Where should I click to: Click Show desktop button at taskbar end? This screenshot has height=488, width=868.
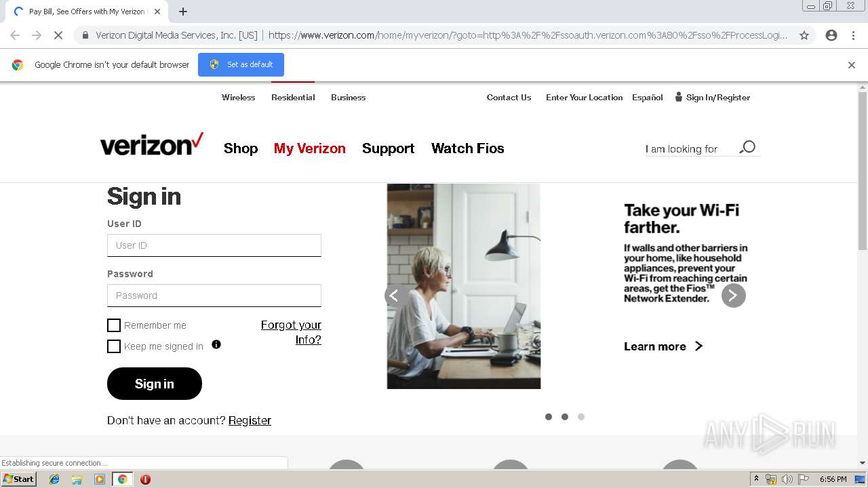[x=861, y=479]
